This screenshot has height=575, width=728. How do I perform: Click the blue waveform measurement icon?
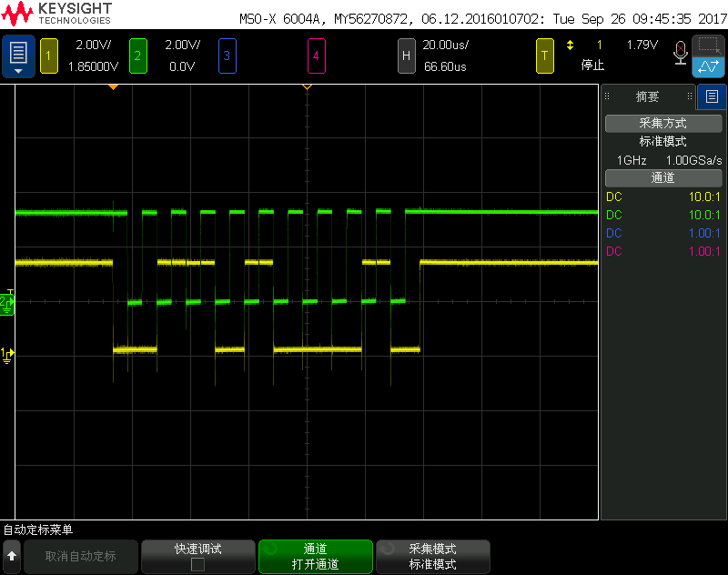click(x=709, y=66)
